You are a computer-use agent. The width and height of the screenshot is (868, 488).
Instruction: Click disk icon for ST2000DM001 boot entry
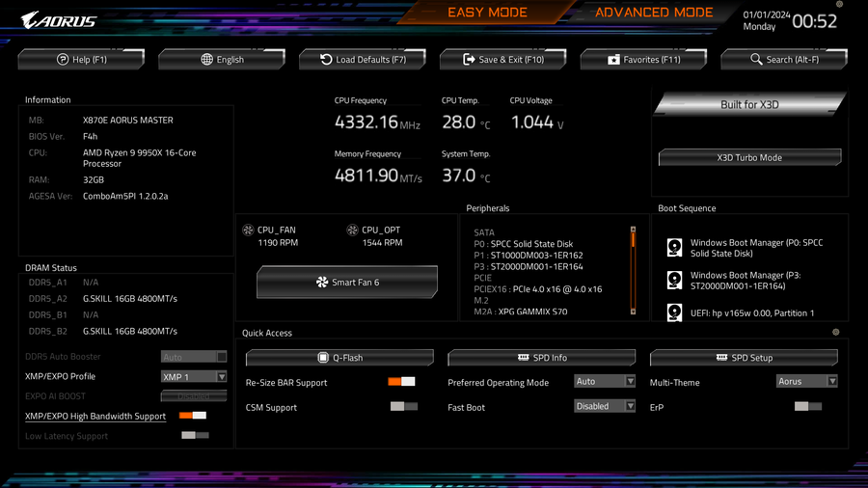tap(674, 280)
